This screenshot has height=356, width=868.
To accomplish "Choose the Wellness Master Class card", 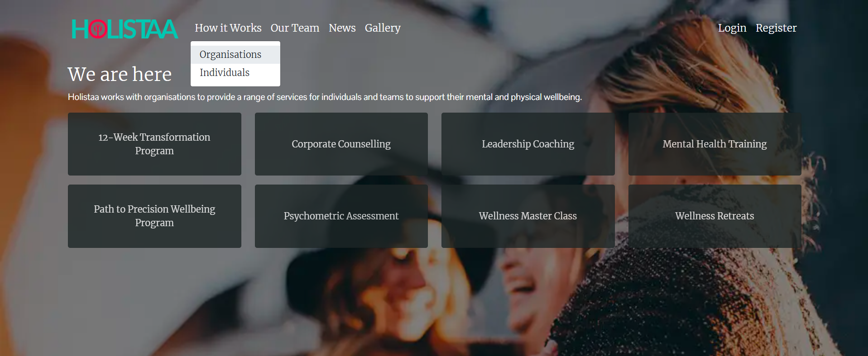I will [528, 216].
